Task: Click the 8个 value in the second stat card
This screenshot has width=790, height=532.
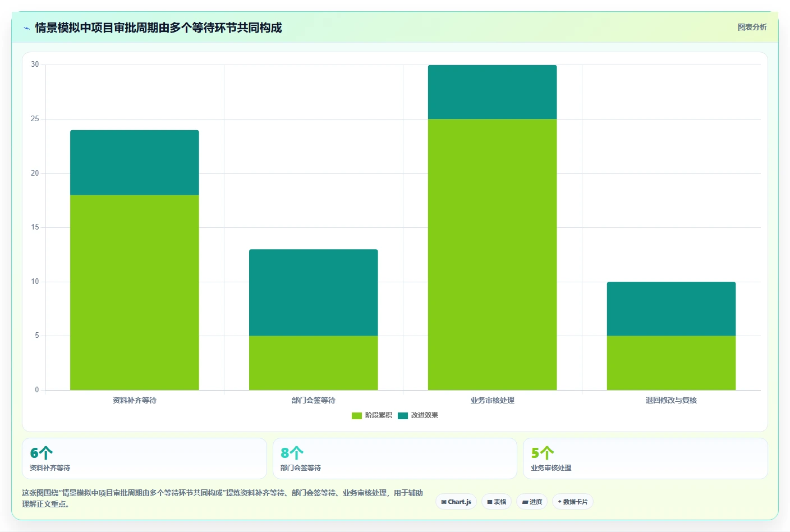Action: [x=292, y=453]
